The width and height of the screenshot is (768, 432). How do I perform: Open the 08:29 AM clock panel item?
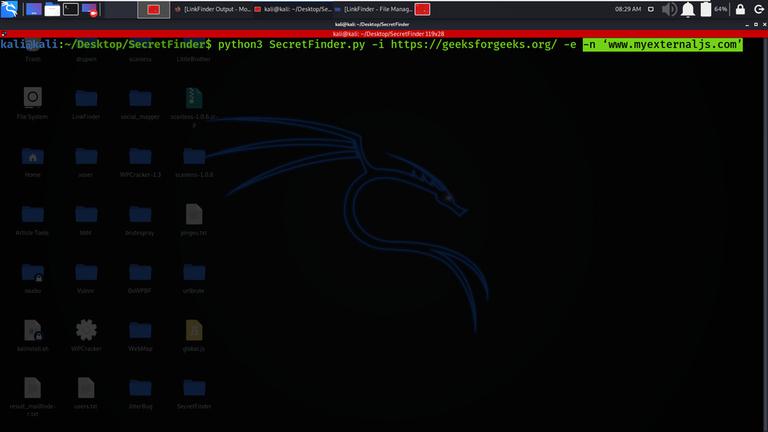628,9
